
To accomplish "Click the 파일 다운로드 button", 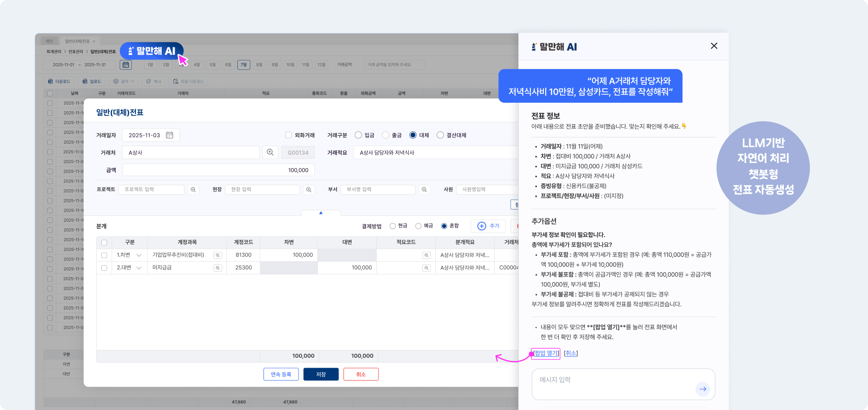I will tap(189, 82).
